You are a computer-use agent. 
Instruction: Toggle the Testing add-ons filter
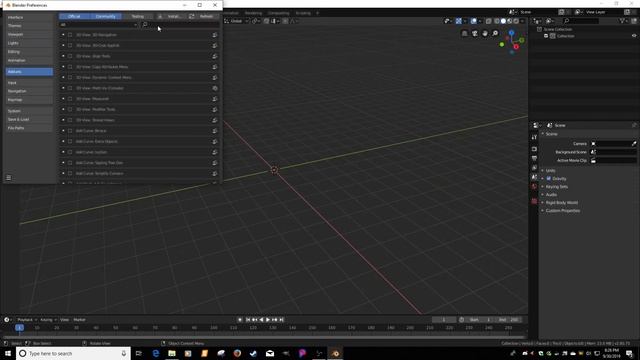click(x=138, y=16)
